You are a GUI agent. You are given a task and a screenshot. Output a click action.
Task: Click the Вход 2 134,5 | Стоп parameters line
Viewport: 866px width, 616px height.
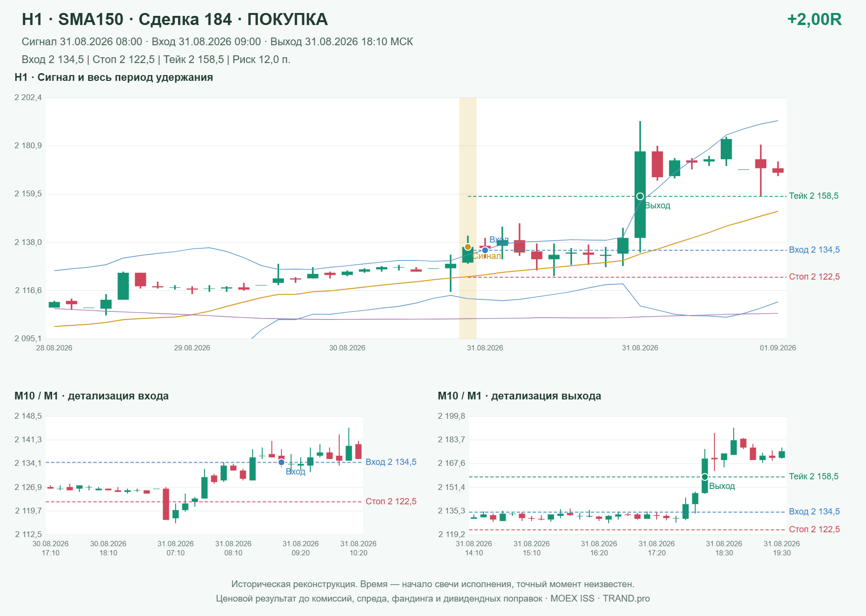pos(156,60)
